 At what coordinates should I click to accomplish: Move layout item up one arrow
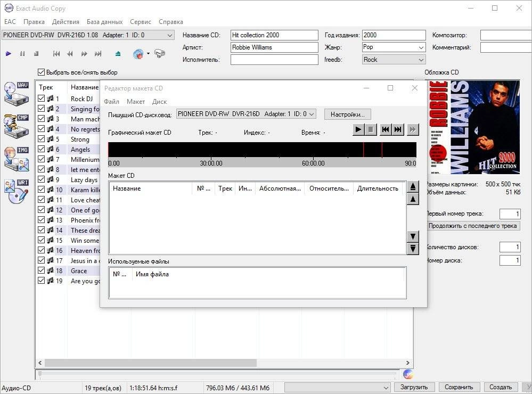click(413, 199)
